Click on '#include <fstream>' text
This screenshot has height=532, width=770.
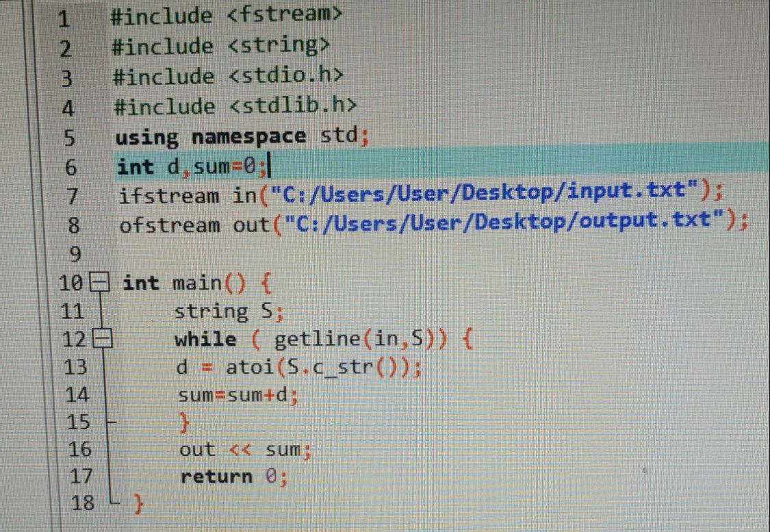tap(226, 15)
